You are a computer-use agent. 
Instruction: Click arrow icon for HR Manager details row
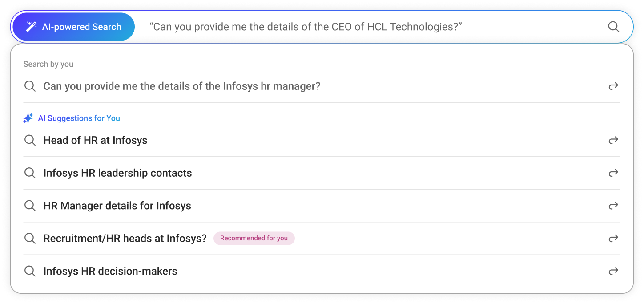click(613, 206)
